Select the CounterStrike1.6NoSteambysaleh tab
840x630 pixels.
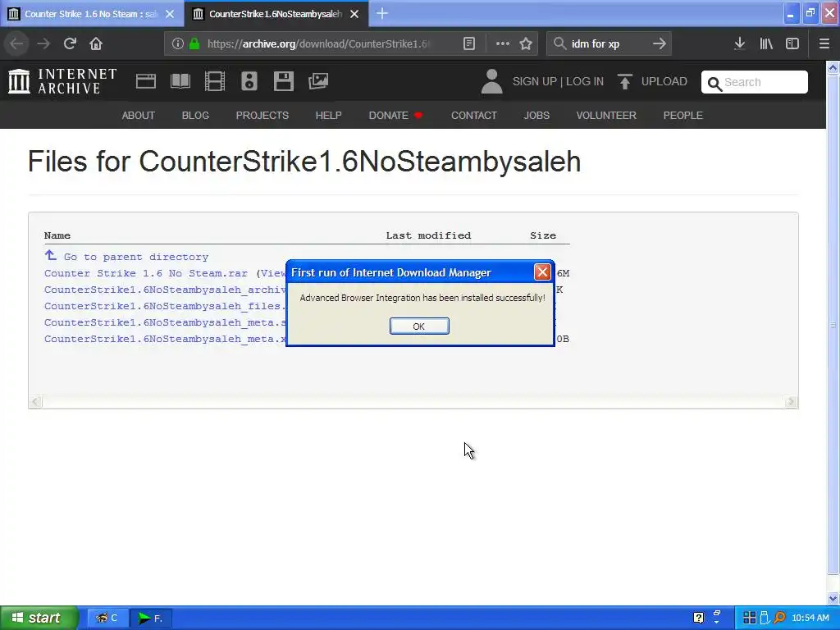coord(276,14)
